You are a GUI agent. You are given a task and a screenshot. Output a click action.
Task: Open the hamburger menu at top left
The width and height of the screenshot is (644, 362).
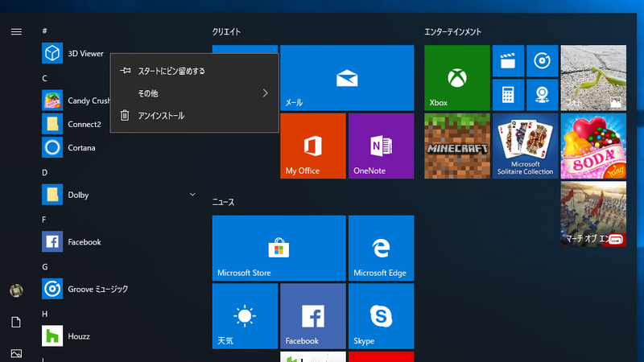tap(16, 31)
